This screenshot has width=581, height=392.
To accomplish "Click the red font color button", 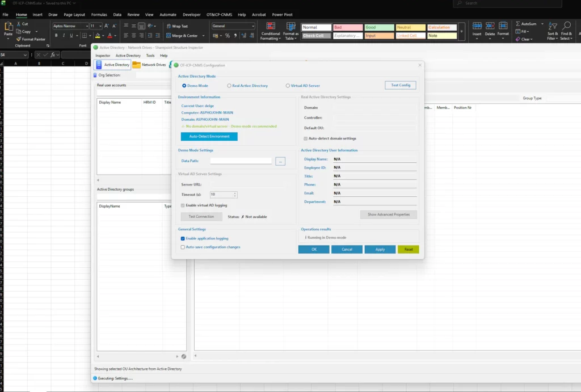I will click(x=110, y=36).
